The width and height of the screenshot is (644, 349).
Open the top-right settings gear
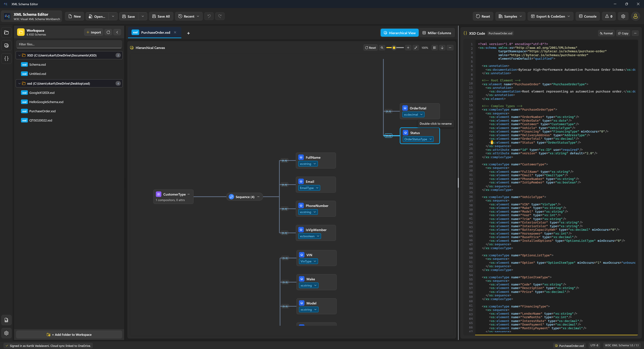pos(623,16)
